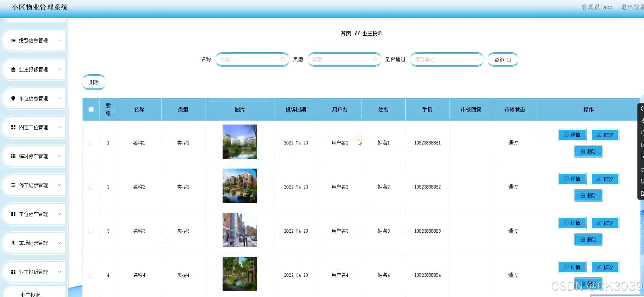The width and height of the screenshot is (644, 297).
Task: Check the checkbox for row 名称1
Action: (x=91, y=143)
